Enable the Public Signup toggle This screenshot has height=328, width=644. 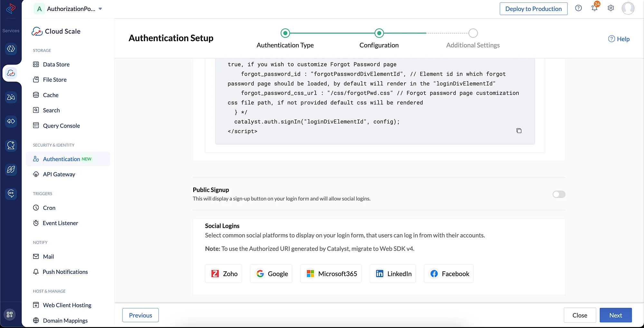pyautogui.click(x=559, y=194)
